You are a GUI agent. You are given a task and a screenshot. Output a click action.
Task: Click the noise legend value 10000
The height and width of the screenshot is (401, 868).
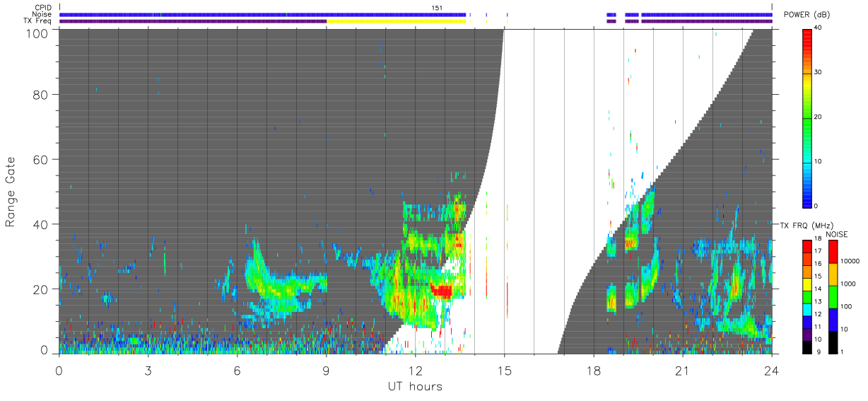pyautogui.click(x=850, y=261)
